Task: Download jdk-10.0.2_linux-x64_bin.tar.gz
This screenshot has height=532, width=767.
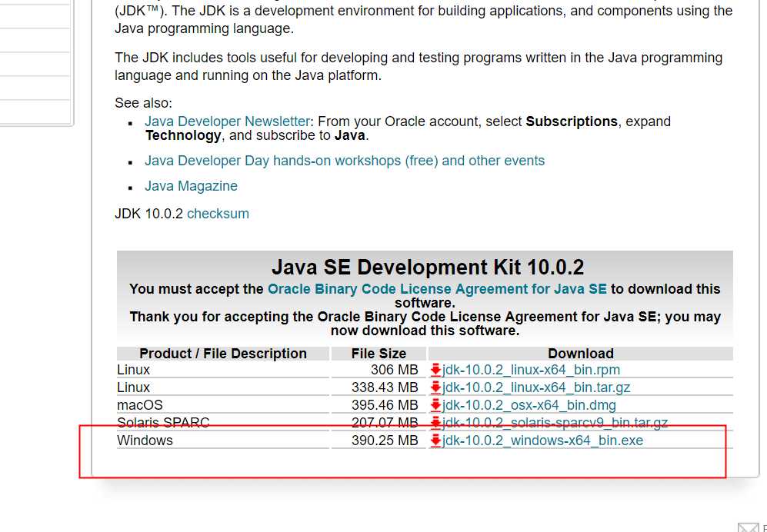Action: coord(536,387)
